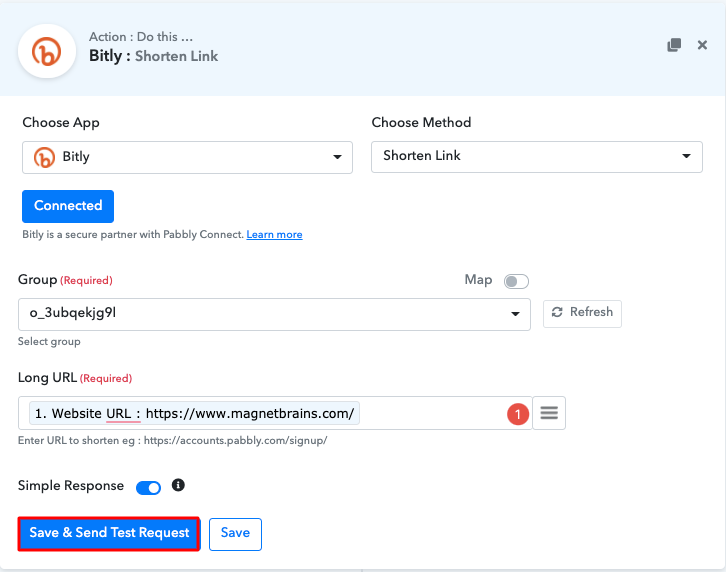Show Simple Response info tooltip icon
Image resolution: width=726 pixels, height=572 pixels.
pyautogui.click(x=178, y=485)
